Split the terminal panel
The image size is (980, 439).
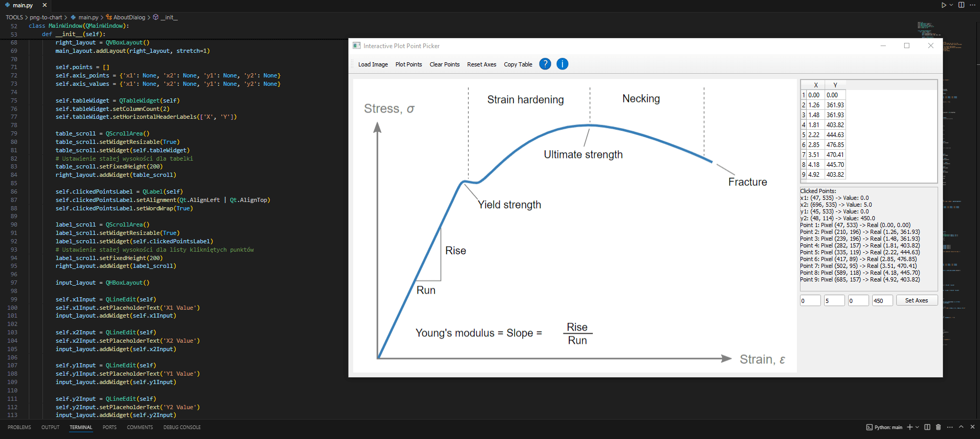pos(927,427)
